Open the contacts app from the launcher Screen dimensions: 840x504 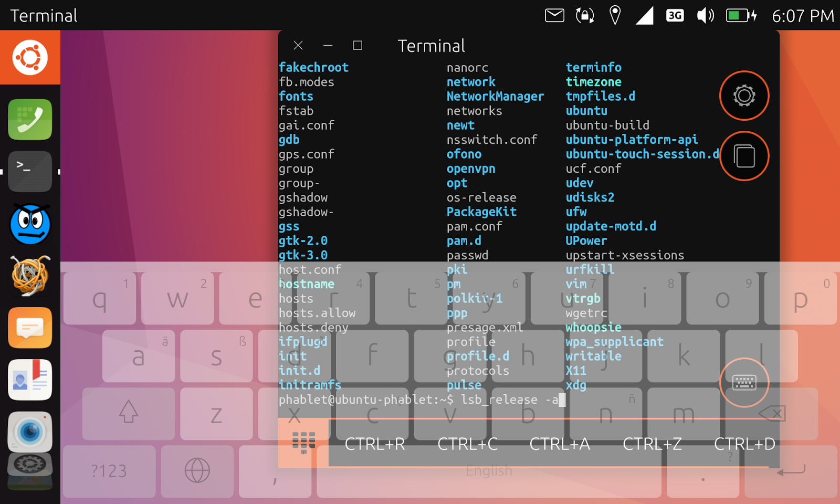click(30, 380)
